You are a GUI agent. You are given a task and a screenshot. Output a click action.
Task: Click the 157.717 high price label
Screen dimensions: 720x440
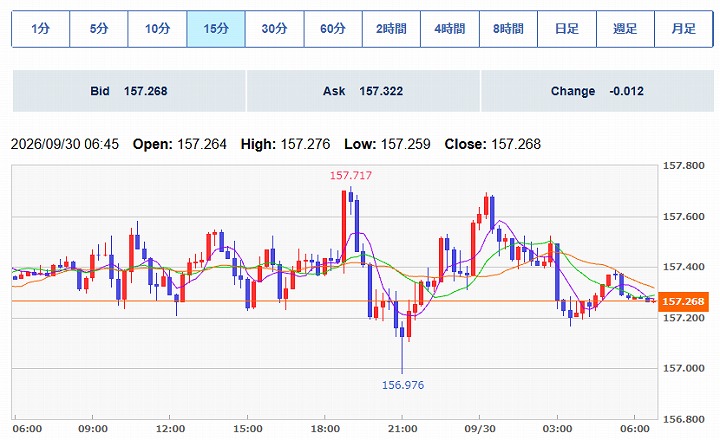pos(351,175)
